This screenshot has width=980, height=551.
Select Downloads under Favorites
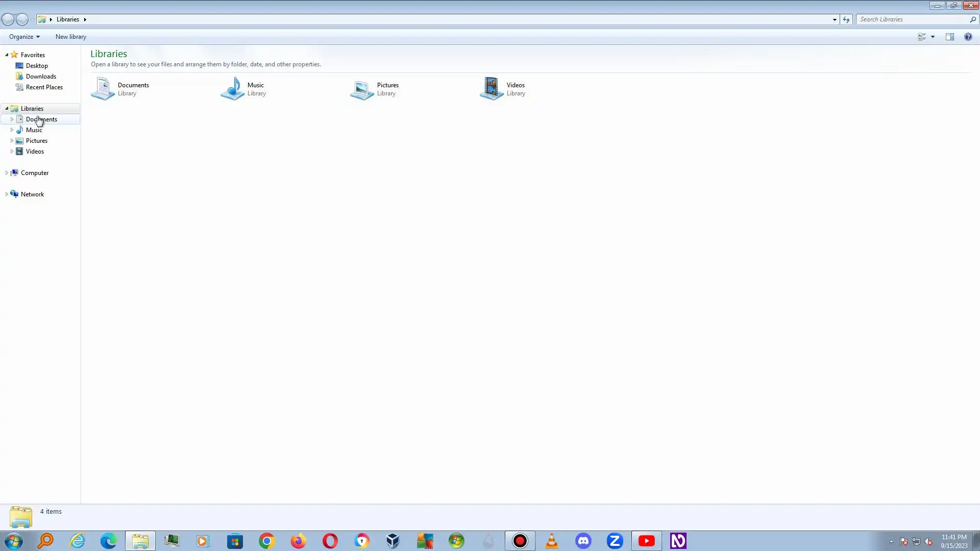pos(41,77)
